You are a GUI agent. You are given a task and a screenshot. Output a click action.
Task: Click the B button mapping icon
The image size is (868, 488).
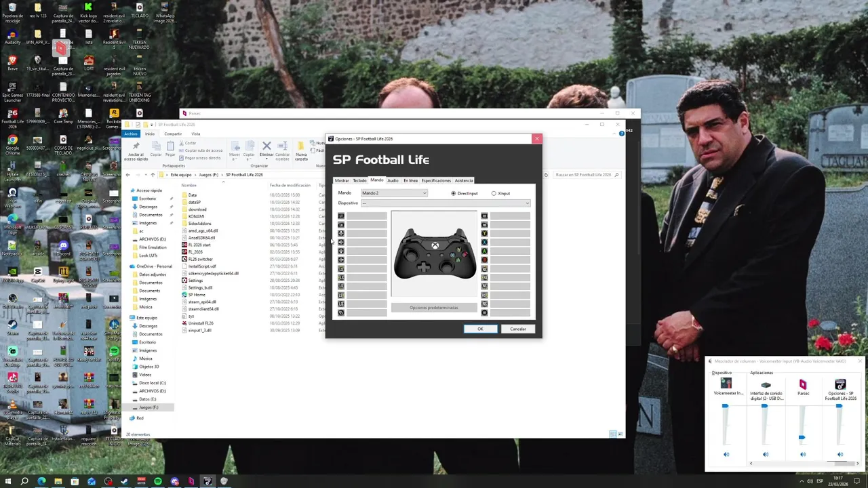point(485,260)
